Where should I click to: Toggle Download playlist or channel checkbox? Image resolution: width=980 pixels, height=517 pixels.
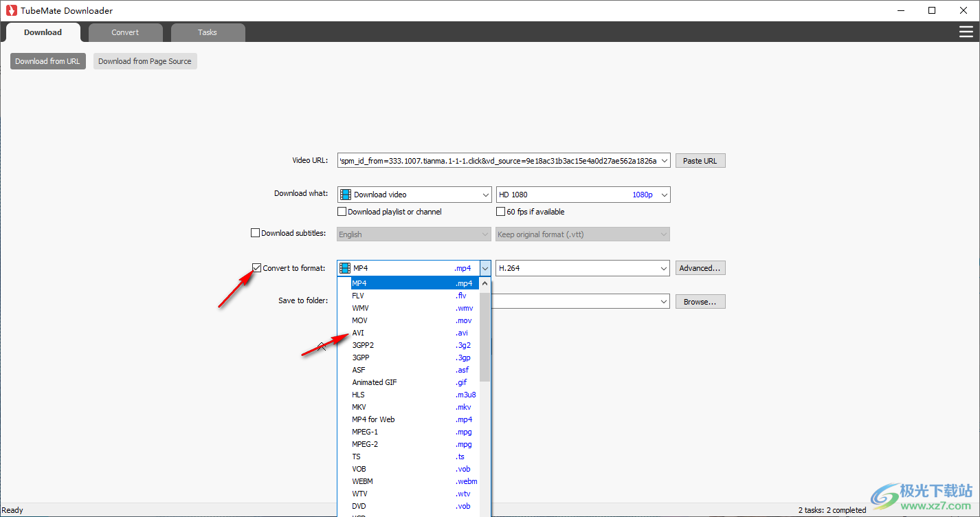[342, 212]
